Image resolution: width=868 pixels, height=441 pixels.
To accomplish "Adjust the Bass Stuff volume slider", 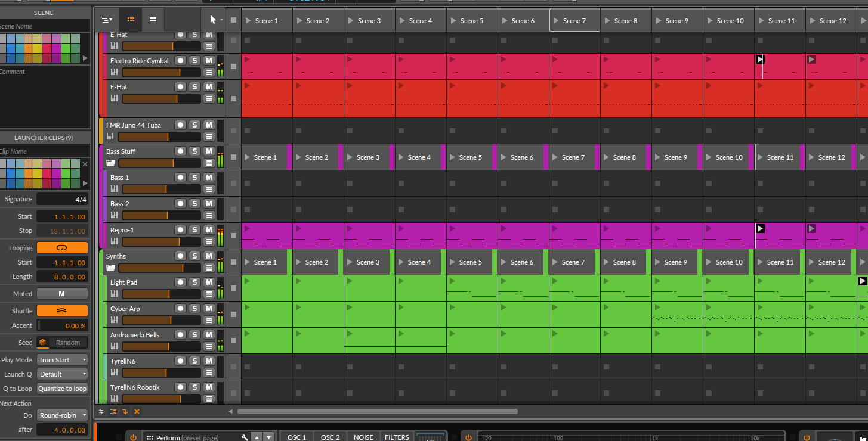I will 159,163.
